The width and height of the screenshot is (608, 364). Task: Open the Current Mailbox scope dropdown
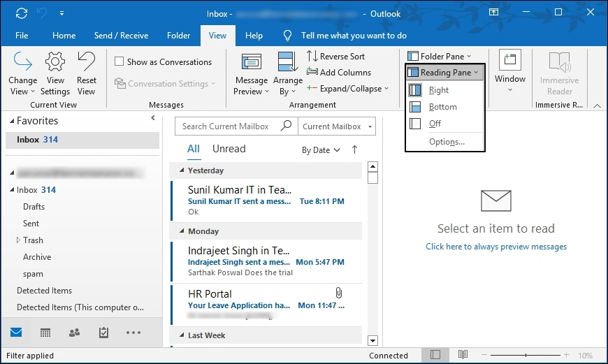[x=337, y=126]
